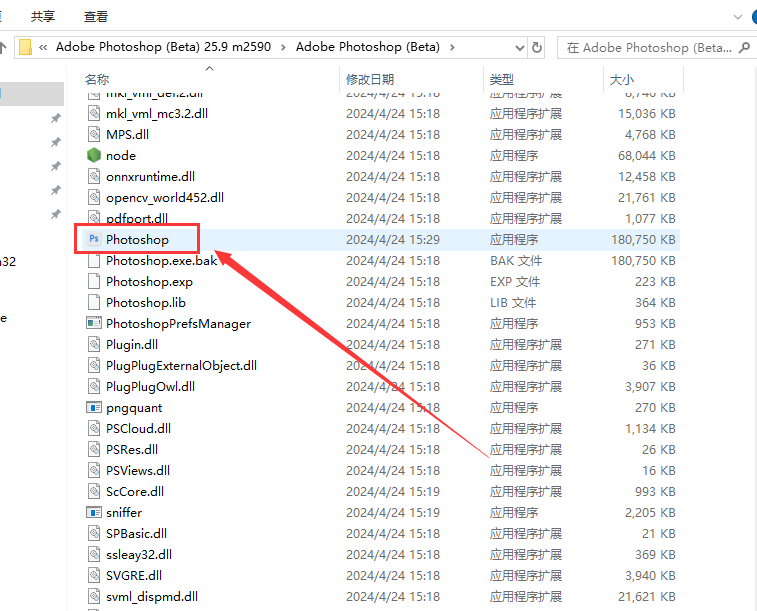The image size is (757, 611).
Task: Select the pngquant application icon
Action: point(94,407)
